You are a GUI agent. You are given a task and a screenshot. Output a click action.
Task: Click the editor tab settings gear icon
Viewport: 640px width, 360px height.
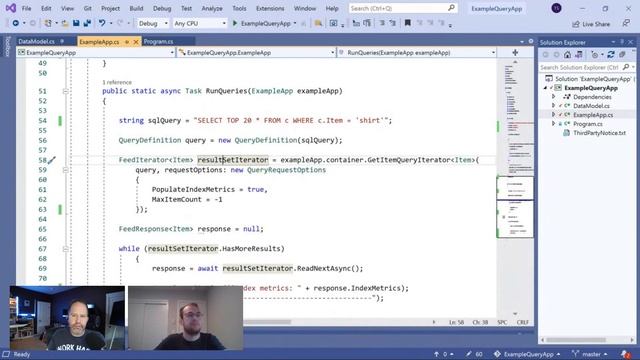coord(531,41)
